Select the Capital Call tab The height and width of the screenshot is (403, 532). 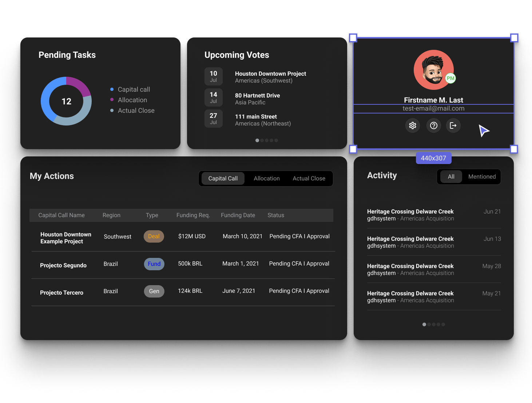click(x=223, y=179)
